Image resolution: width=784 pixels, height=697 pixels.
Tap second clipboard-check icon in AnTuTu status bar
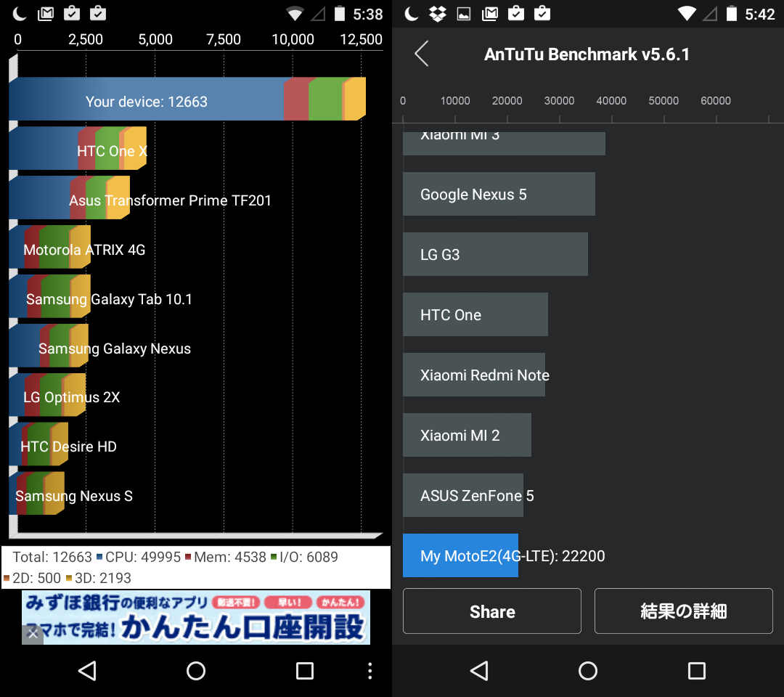tap(542, 13)
